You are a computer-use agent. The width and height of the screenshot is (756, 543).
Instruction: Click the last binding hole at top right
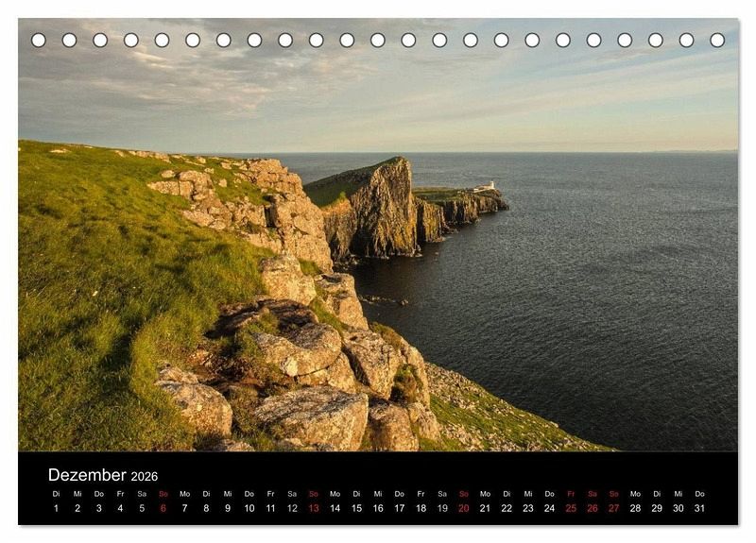717,41
